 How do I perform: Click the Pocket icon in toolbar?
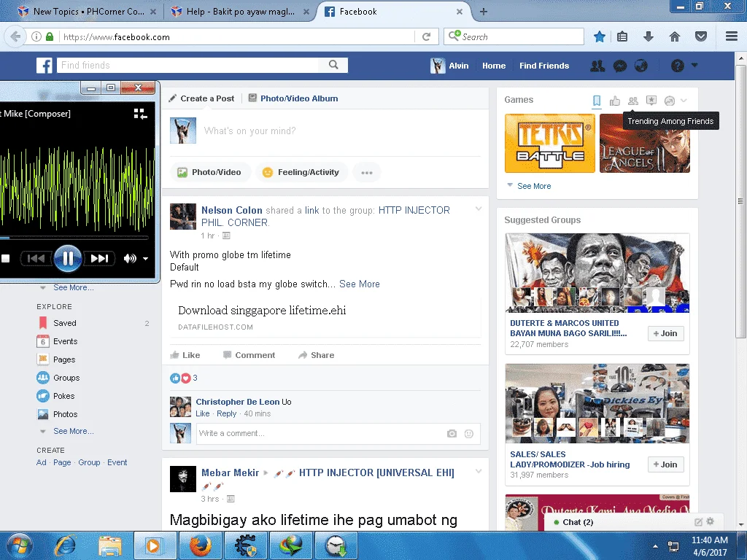pyautogui.click(x=701, y=36)
